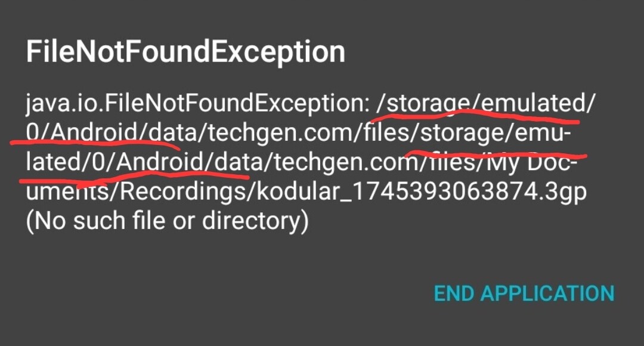644x346 pixels.
Task: Click the "(No such file or directory)" text
Action: tap(168, 221)
